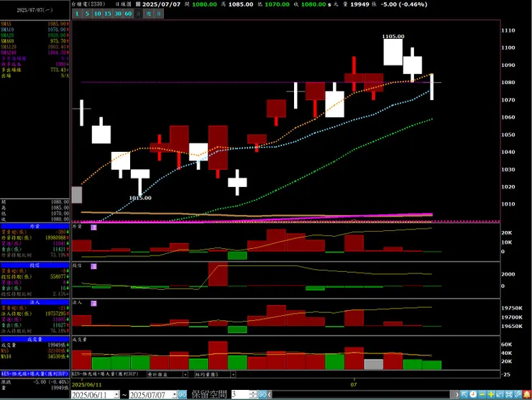Screen dimensions: 532x400
Task: Click the blue 外資 panel header
Action: pyautogui.click(x=35, y=226)
